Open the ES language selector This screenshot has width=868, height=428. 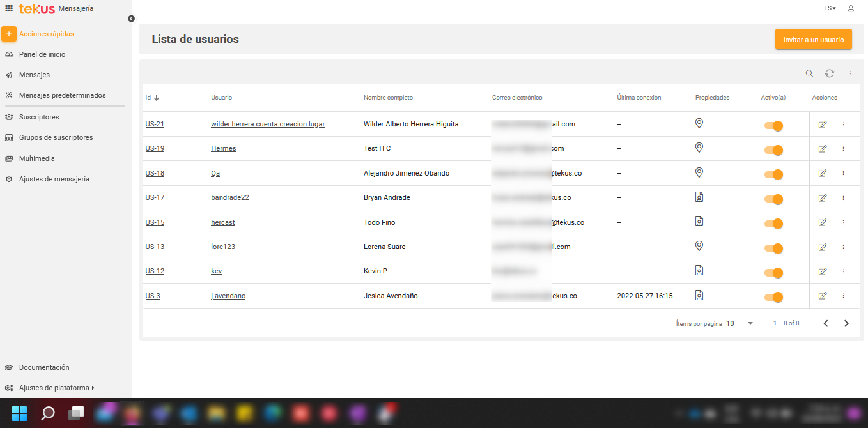pyautogui.click(x=830, y=8)
